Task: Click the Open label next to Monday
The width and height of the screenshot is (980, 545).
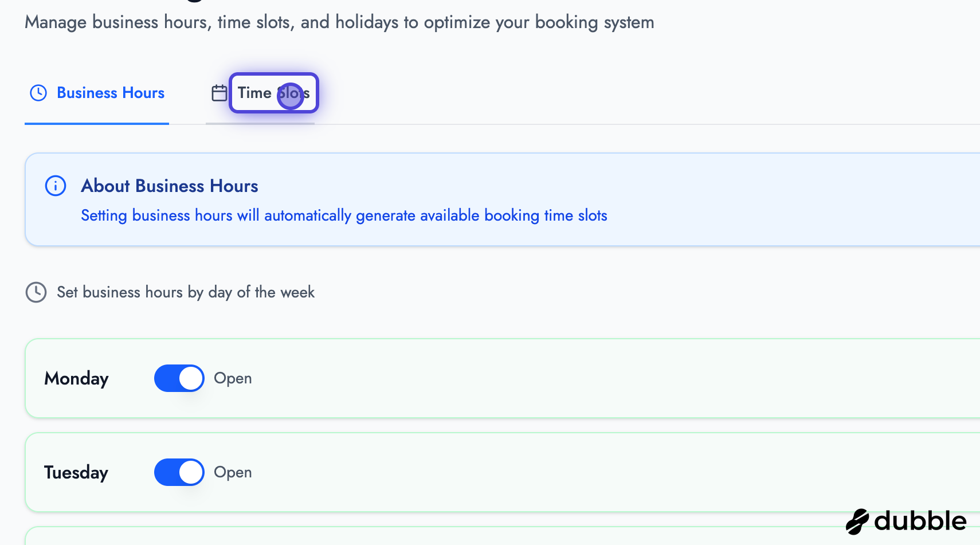Action: [x=233, y=378]
